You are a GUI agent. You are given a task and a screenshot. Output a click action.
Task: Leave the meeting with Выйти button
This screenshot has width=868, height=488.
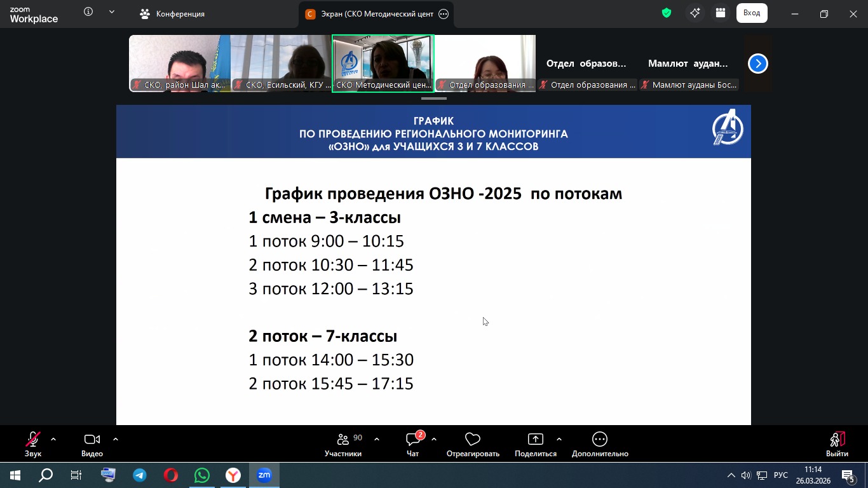837,444
